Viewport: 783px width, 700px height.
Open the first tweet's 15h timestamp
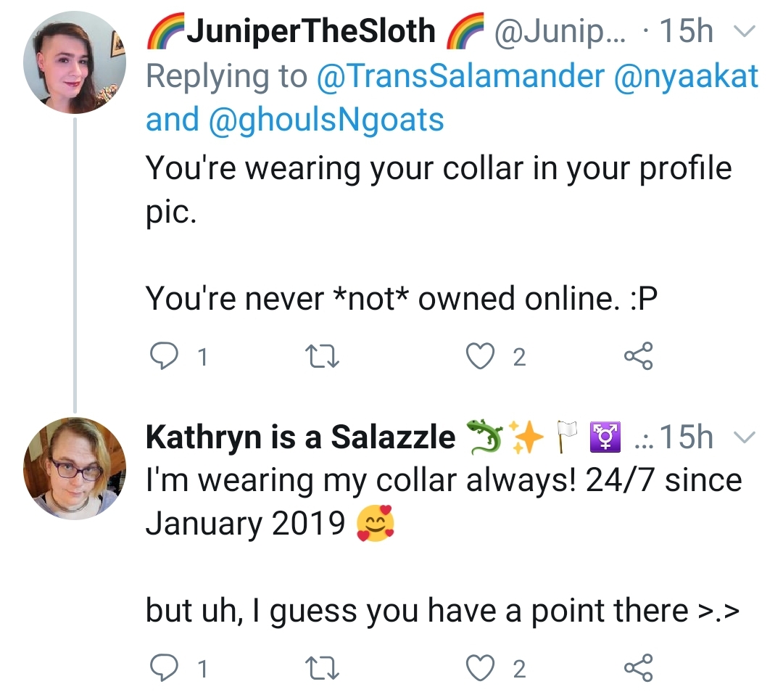686,31
